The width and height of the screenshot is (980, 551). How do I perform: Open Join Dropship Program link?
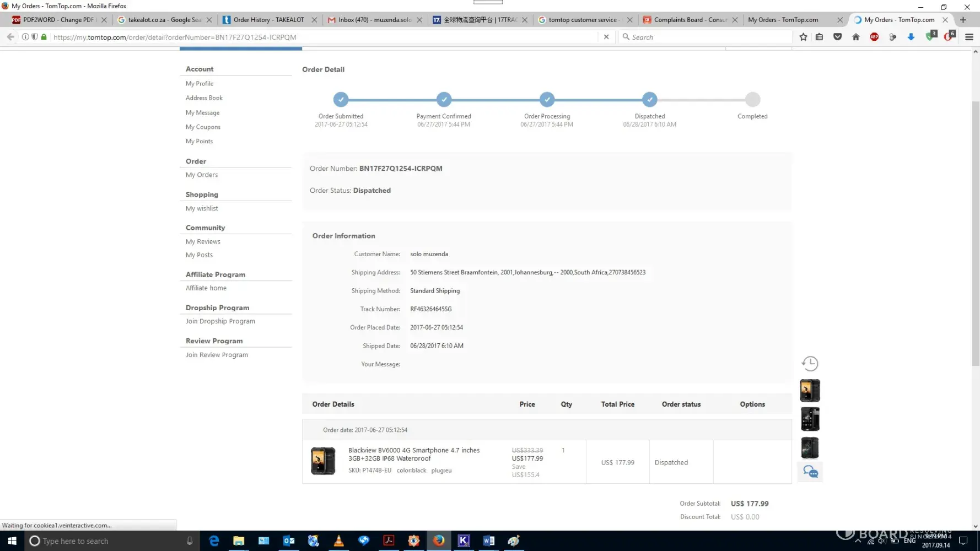click(x=220, y=321)
